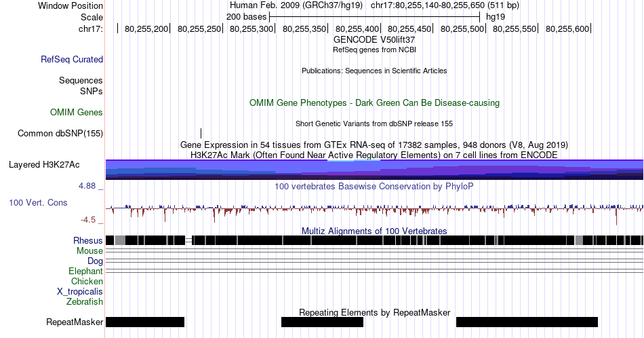Click the OMIM Gene Phenotypes title
This screenshot has width=644, height=338.
374,102
